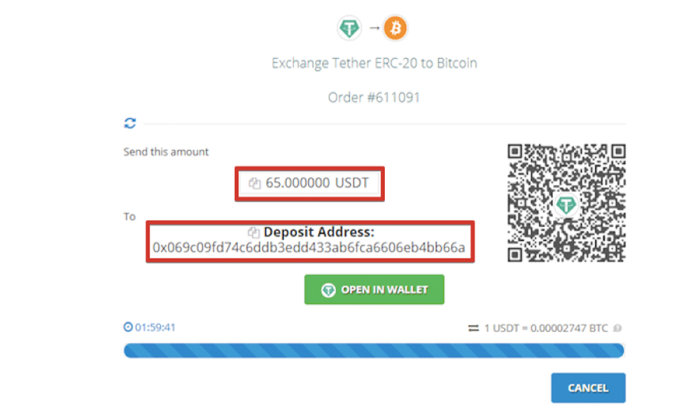Viewport: 700px width, 409px height.
Task: Click the Tether icon inside Open in Wallet
Action: 328,290
